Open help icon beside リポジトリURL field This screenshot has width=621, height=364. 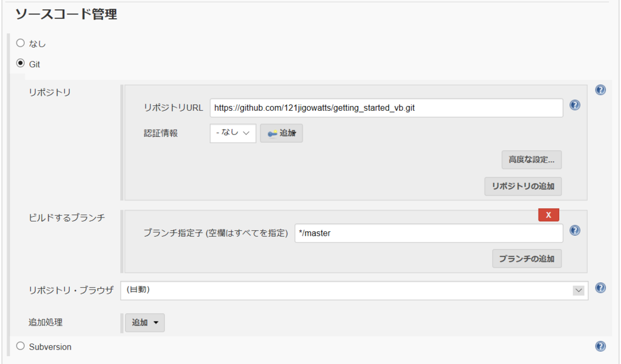pyautogui.click(x=575, y=105)
